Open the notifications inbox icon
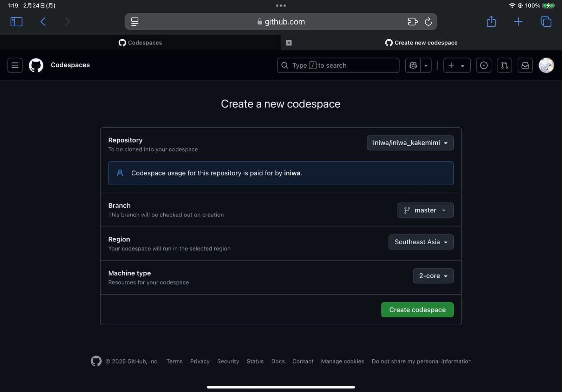562x392 pixels. pyautogui.click(x=525, y=65)
